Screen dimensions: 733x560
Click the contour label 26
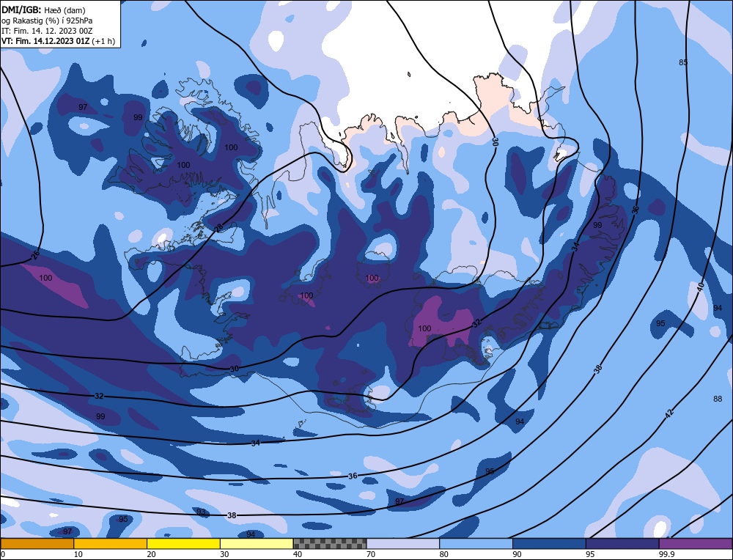(x=35, y=255)
